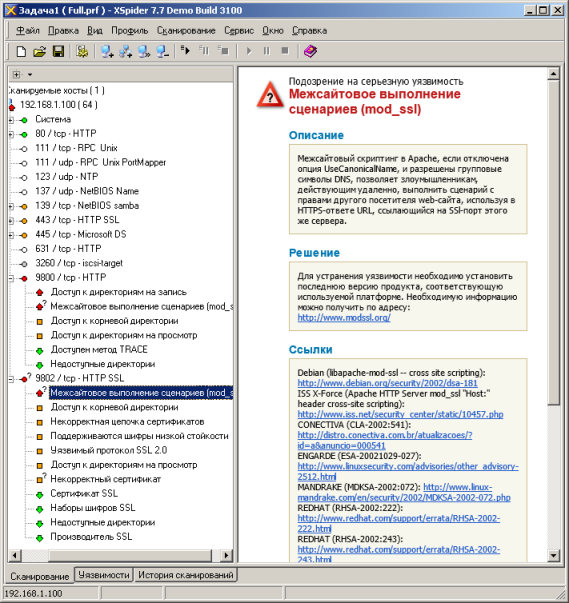The height and width of the screenshot is (603, 569).
Task: Open the Вид menu
Action: coord(95,30)
